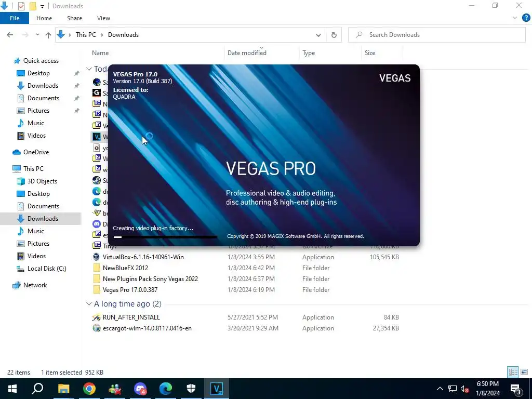Viewport: 532px width, 399px height.
Task: Switch to Large icons view layout
Action: pyautogui.click(x=524, y=372)
